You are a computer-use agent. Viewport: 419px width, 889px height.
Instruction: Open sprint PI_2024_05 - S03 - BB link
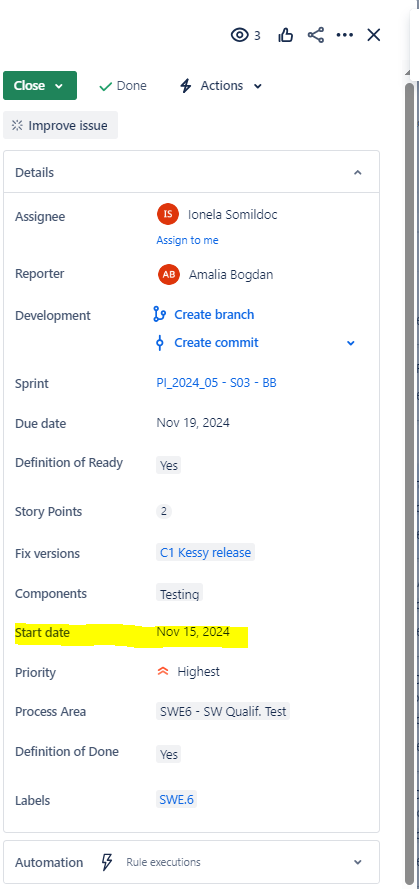217,383
